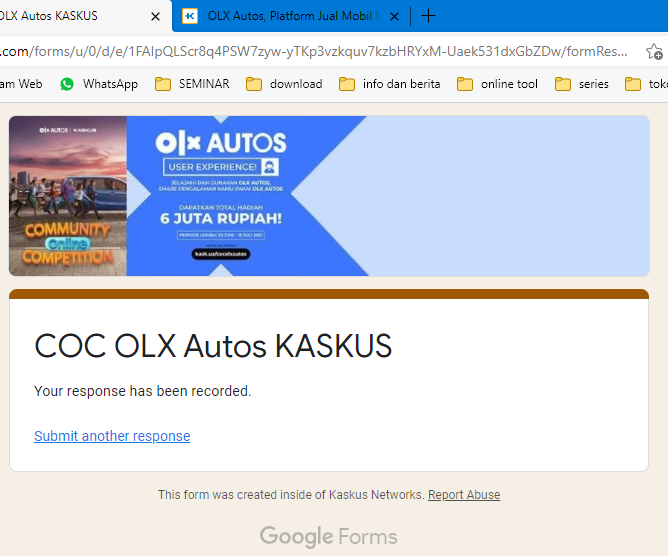
Task: Close the OLX Autos KASKUS tab
Action: (155, 17)
